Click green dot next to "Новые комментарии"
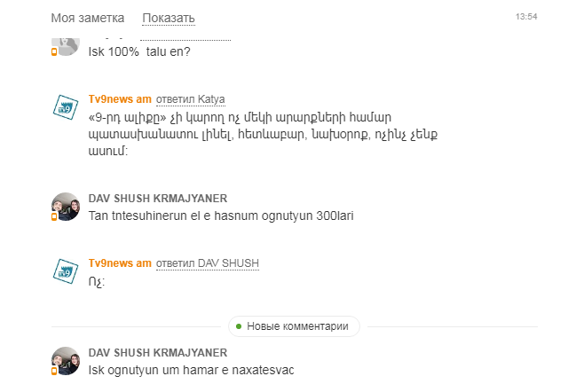568x392 pixels. [239, 326]
